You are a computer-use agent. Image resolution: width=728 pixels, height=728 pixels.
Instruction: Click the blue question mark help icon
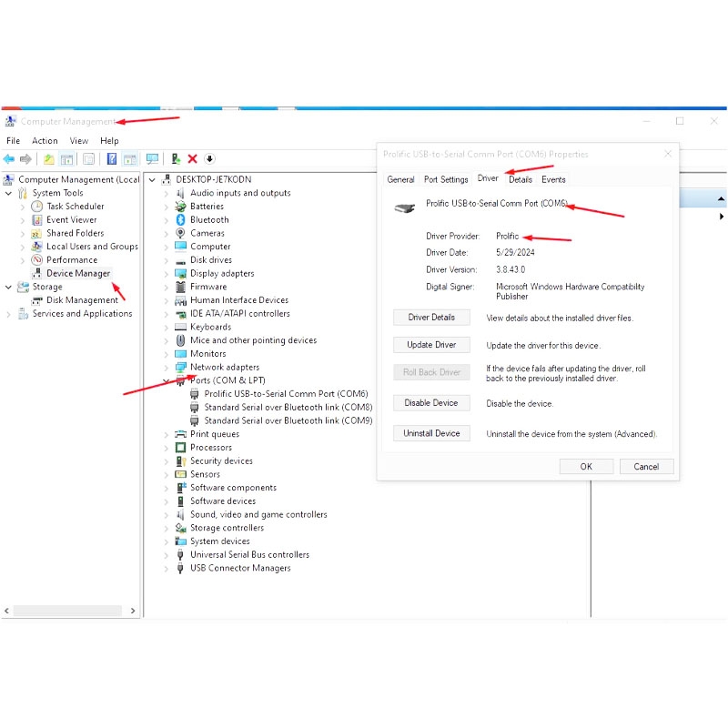point(112,159)
